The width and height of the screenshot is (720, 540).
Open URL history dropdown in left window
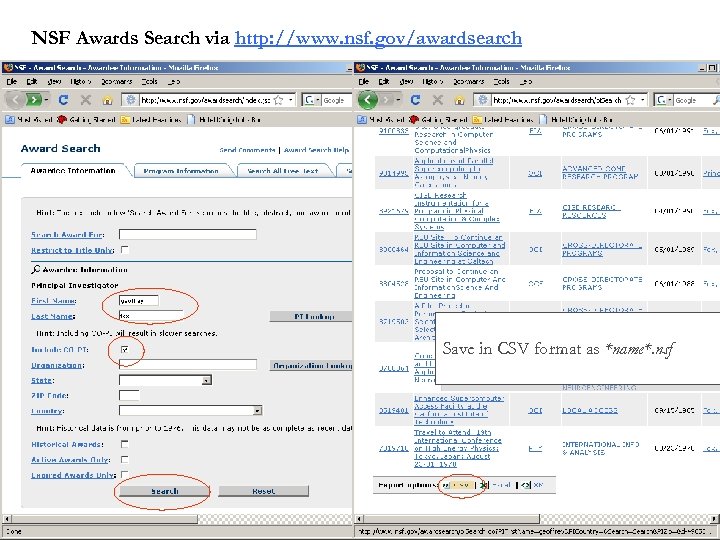point(291,100)
